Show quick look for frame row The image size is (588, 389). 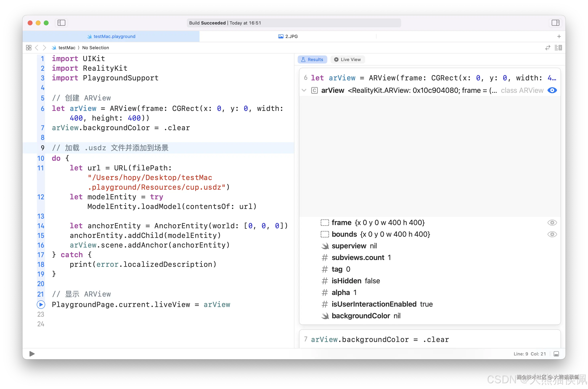click(552, 223)
